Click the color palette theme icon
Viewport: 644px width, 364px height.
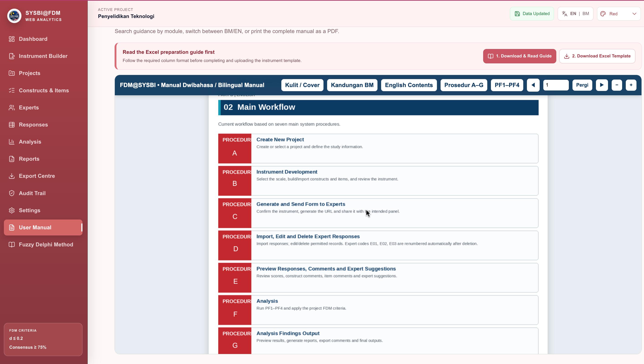(603, 14)
